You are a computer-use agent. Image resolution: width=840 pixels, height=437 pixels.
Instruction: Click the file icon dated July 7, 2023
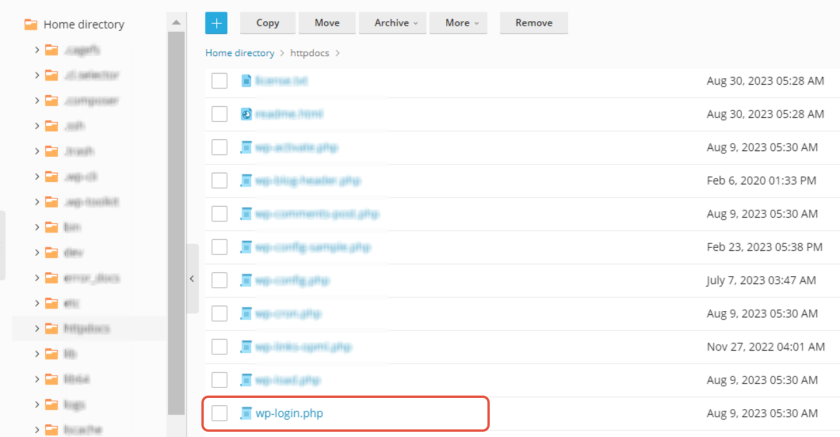coord(246,281)
